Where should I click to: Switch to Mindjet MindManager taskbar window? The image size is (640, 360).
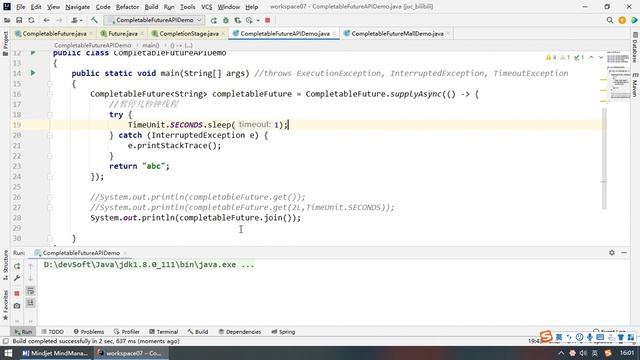55,353
